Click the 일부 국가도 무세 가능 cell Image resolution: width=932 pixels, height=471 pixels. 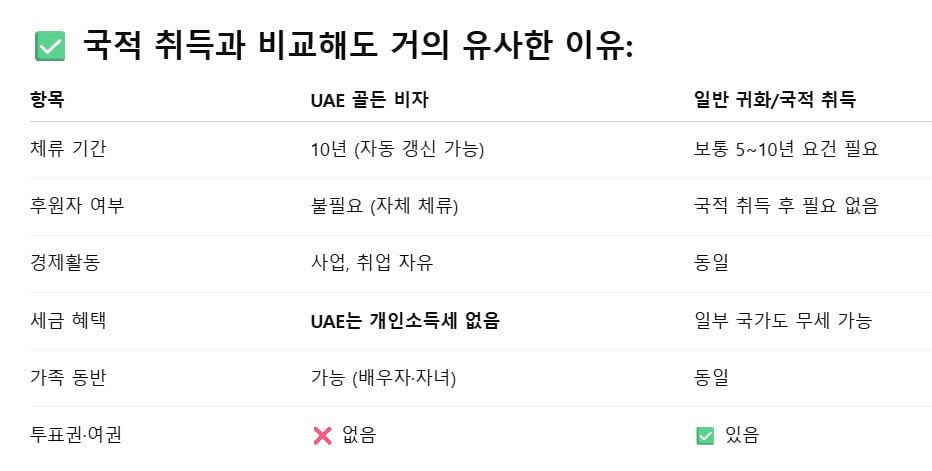(783, 321)
